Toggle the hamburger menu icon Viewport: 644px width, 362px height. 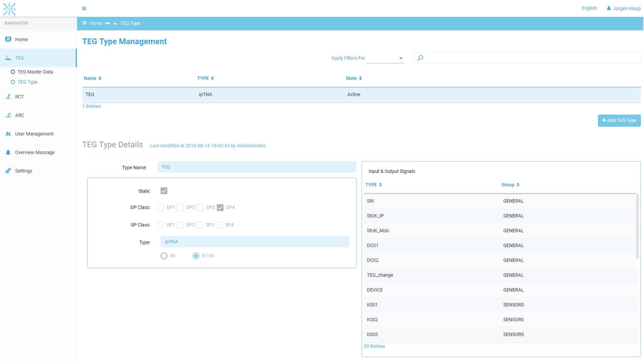click(84, 8)
